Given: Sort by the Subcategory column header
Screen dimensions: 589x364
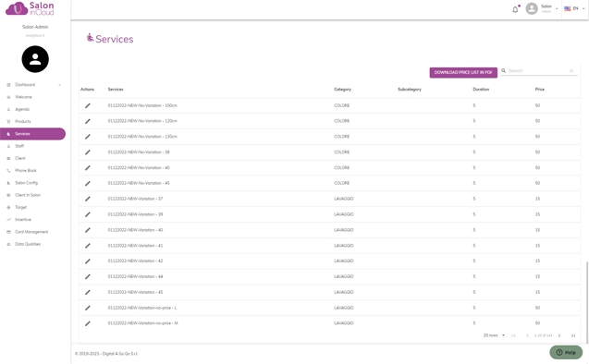Looking at the screenshot, I should (410, 90).
